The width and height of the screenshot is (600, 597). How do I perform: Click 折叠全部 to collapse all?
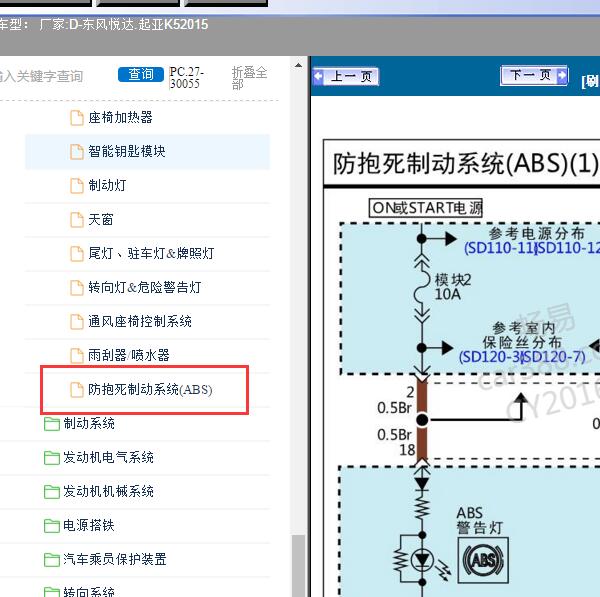coord(249,78)
